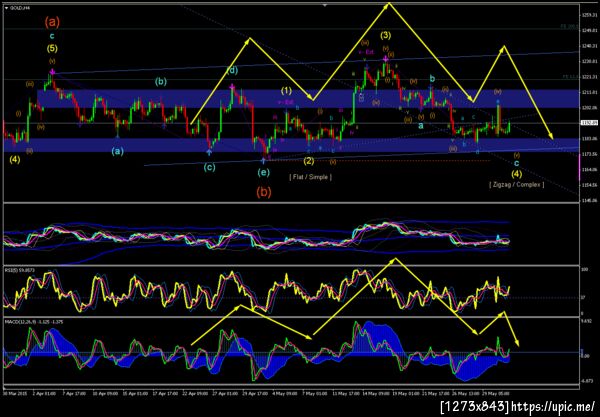The image size is (600, 417).
Task: Select the yellow (2) wave label
Action: (309, 161)
